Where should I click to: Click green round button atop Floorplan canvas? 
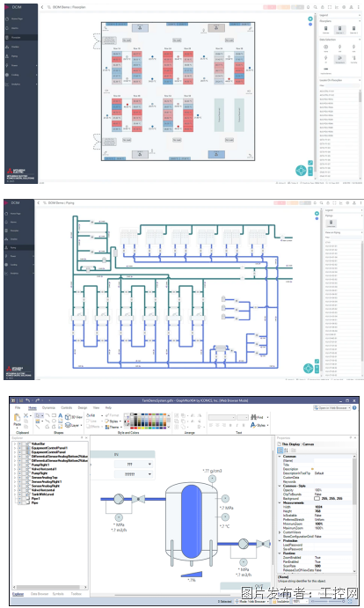point(310,18)
